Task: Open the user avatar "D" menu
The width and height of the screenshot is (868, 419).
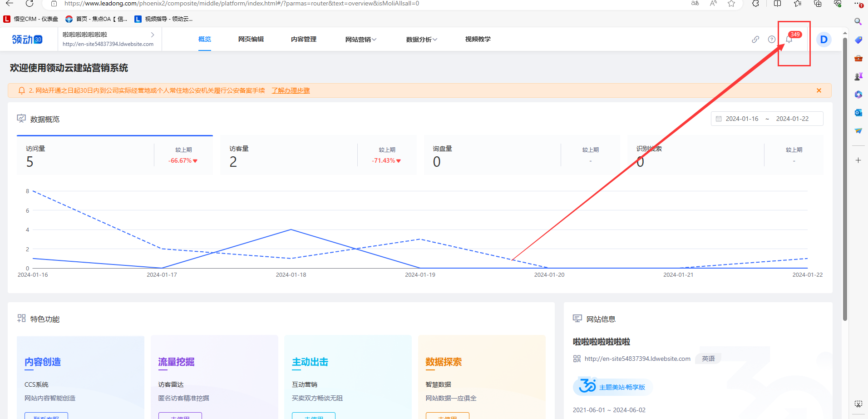Action: (824, 39)
